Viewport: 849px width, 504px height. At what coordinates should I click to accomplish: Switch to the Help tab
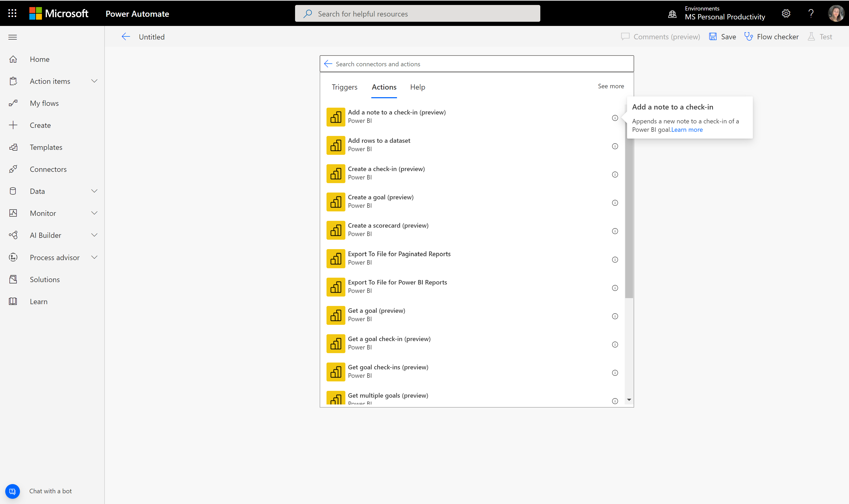pos(418,86)
